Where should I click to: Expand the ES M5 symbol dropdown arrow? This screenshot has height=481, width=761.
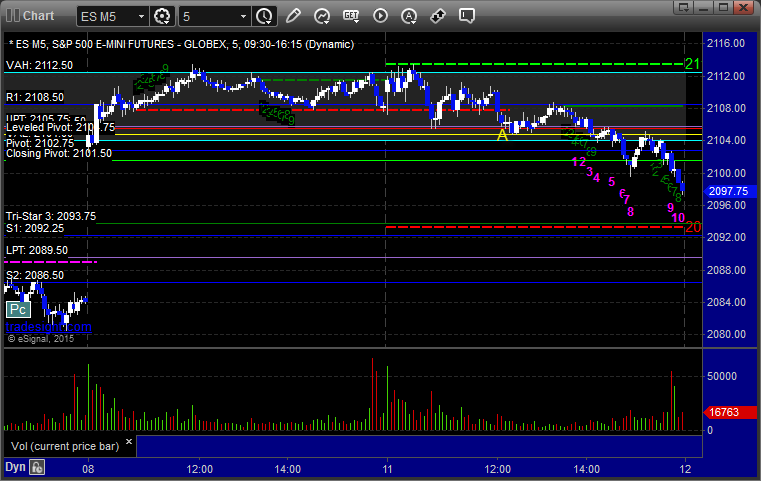[x=141, y=17]
